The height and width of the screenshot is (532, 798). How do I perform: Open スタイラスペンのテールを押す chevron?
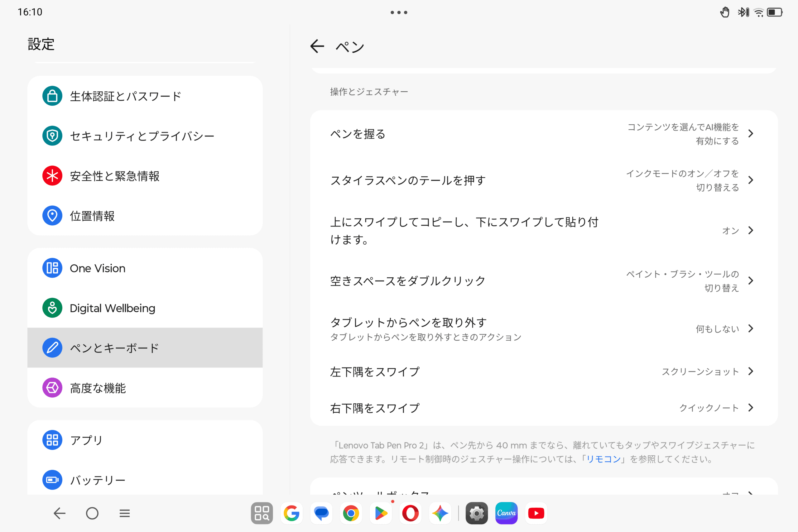pyautogui.click(x=751, y=180)
